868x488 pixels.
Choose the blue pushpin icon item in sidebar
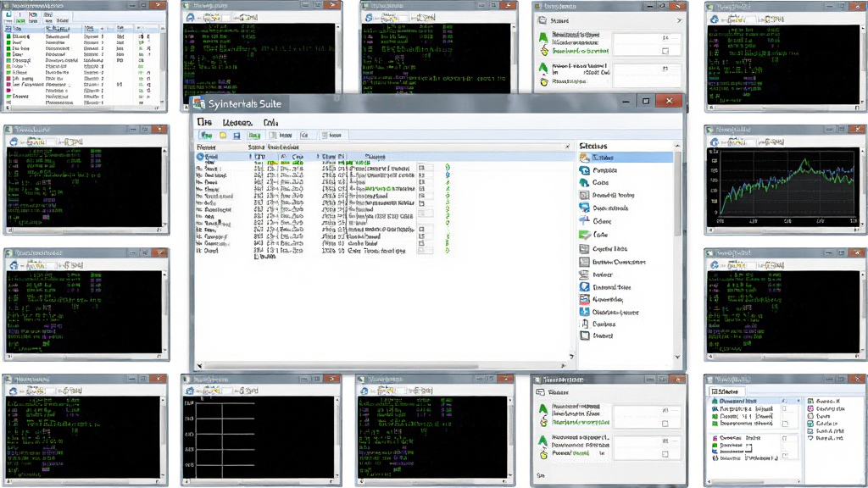point(584,220)
